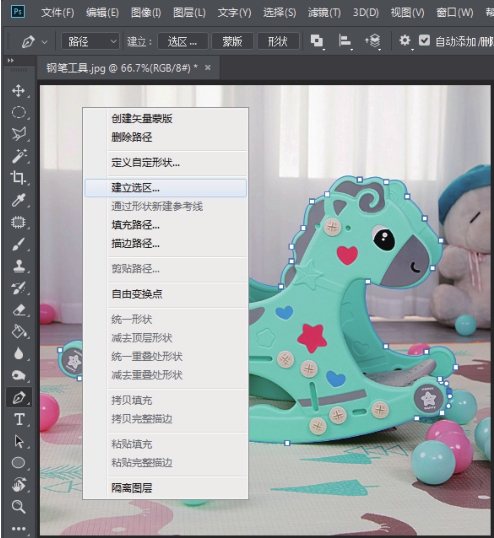Screen dimensions: 494x538
Task: Select the Blur tool
Action: tap(18, 354)
